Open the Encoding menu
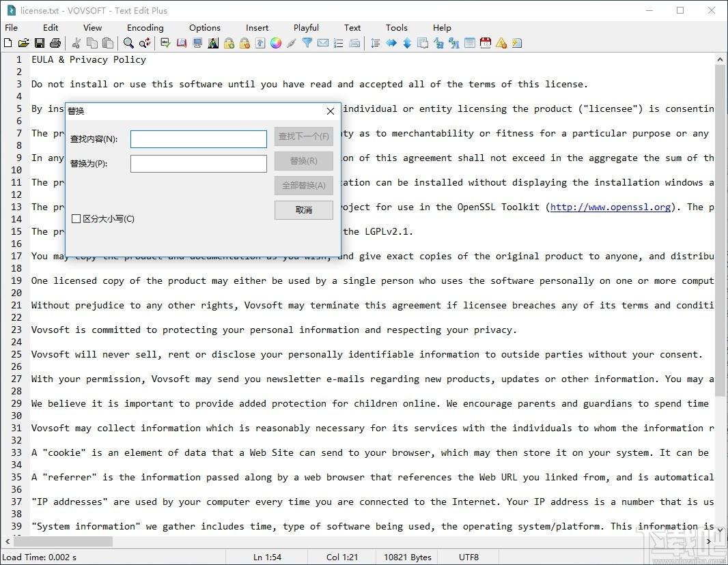Image resolution: width=728 pixels, height=565 pixels. click(145, 28)
